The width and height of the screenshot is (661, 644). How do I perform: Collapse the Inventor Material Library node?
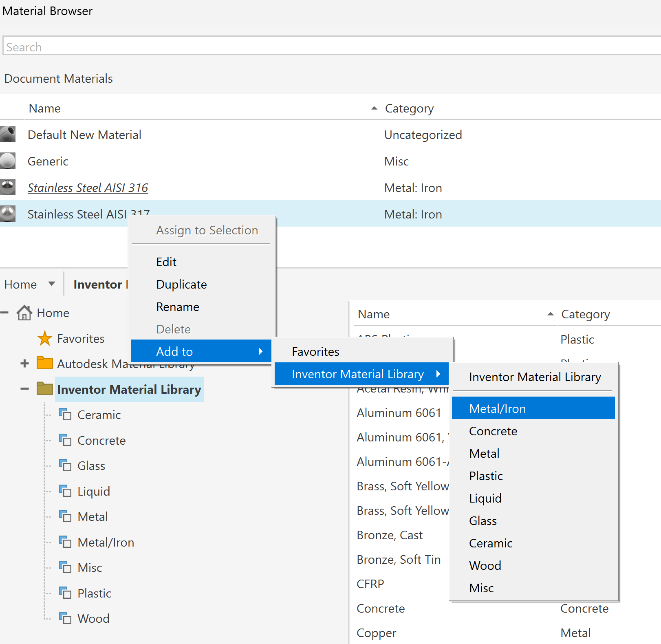pyautogui.click(x=24, y=389)
